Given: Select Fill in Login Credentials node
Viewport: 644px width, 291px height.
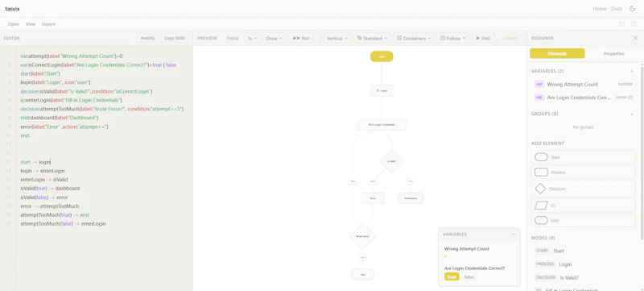Looking at the screenshot, I should coord(382,124).
